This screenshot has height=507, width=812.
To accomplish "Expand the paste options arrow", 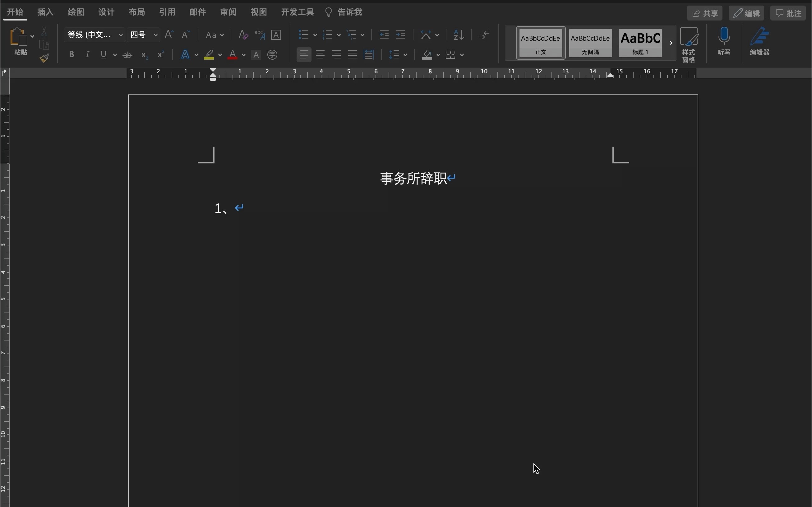I will (x=32, y=36).
